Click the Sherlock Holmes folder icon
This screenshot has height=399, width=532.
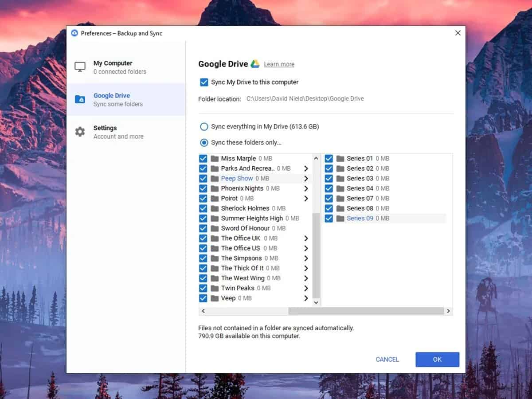click(215, 208)
